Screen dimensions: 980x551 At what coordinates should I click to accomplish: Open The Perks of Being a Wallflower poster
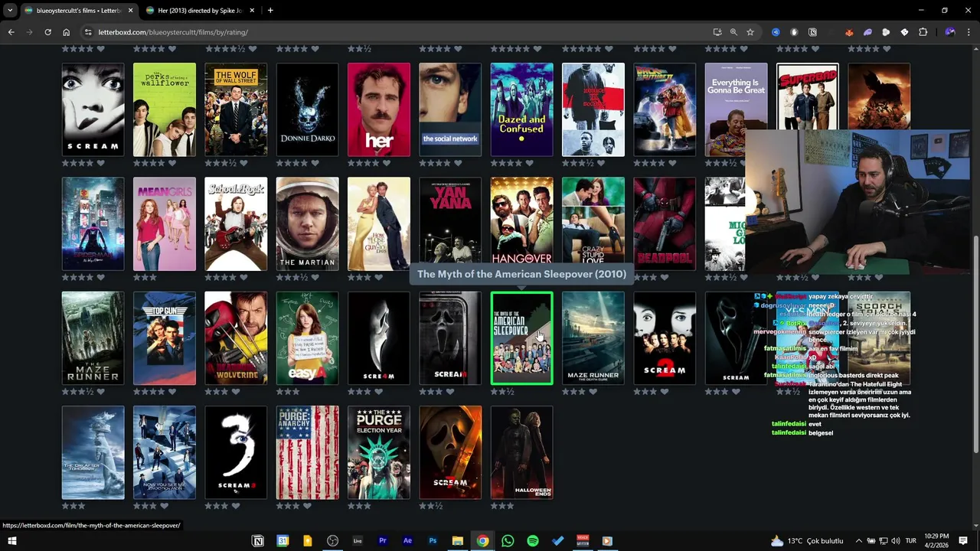click(x=165, y=109)
